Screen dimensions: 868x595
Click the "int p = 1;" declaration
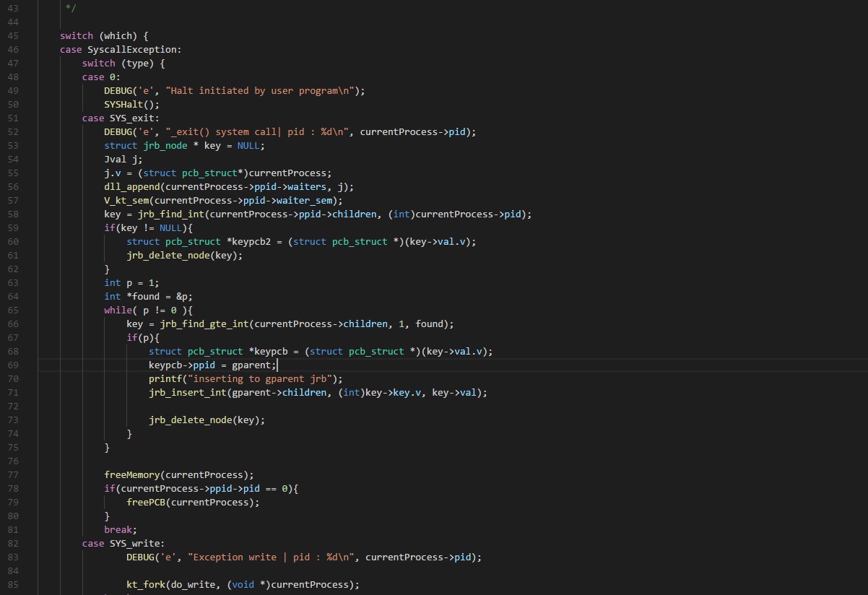[x=131, y=282]
